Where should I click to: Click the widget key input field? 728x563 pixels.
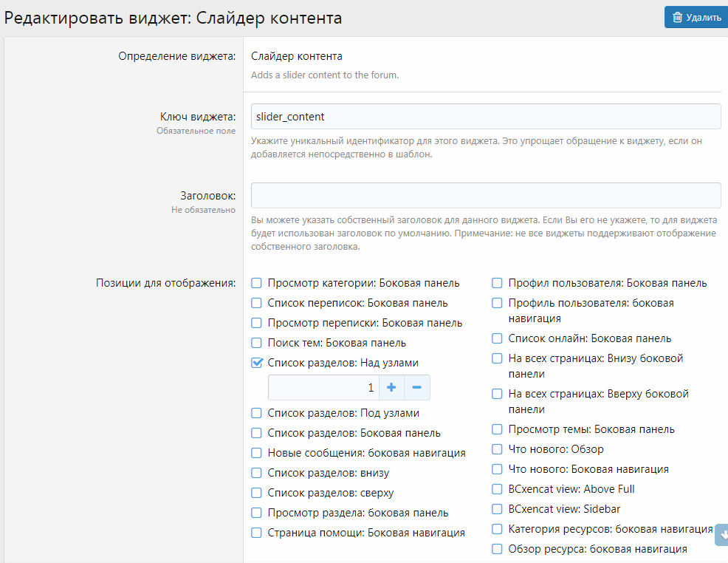click(x=485, y=117)
